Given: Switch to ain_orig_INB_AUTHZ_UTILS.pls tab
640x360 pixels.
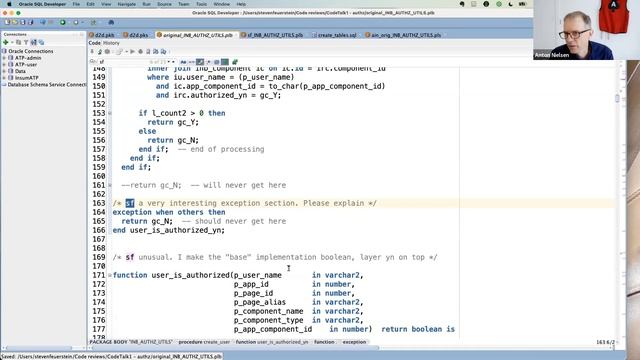Looking at the screenshot, I should tap(403, 35).
